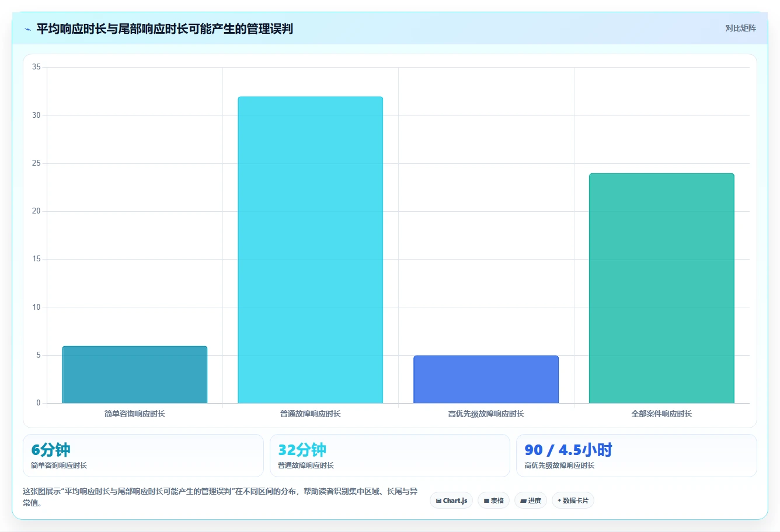This screenshot has height=532, width=780.
Task: Click the 普通故障响应时长 cyan bar
Action: [310, 250]
